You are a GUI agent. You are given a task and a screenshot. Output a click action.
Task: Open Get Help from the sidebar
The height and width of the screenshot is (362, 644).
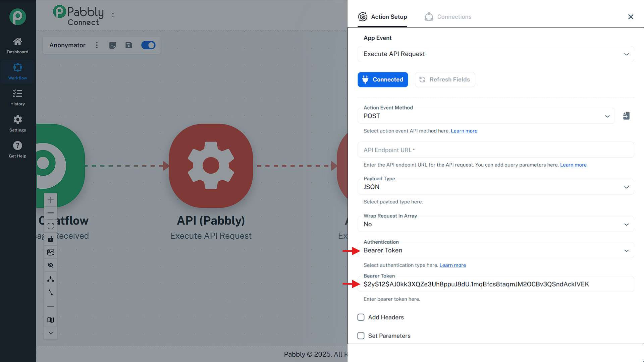pyautogui.click(x=17, y=149)
